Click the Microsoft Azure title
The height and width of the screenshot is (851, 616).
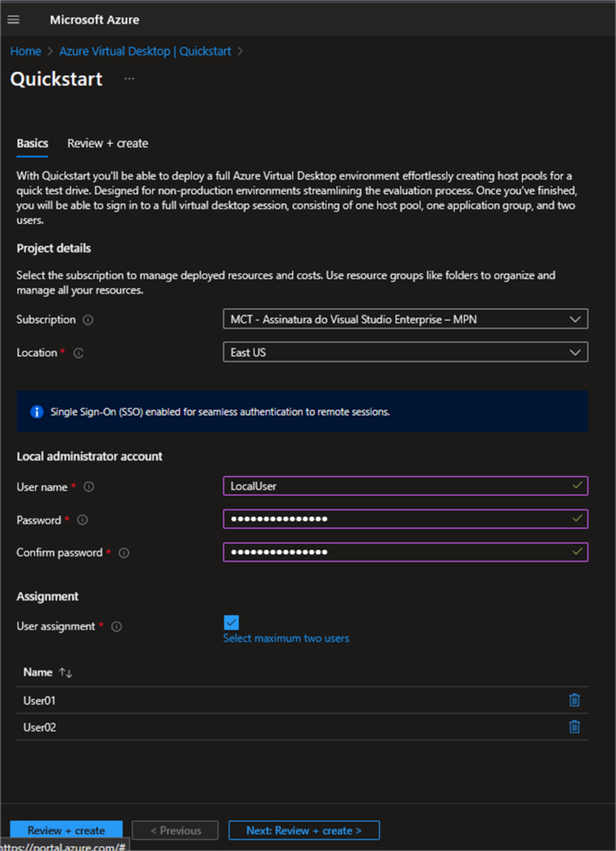pyautogui.click(x=95, y=20)
